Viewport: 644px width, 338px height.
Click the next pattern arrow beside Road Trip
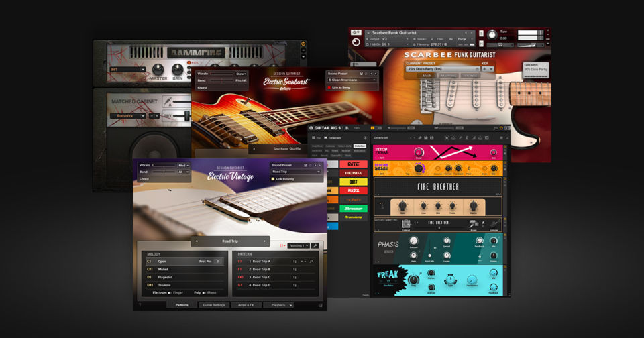[265, 241]
